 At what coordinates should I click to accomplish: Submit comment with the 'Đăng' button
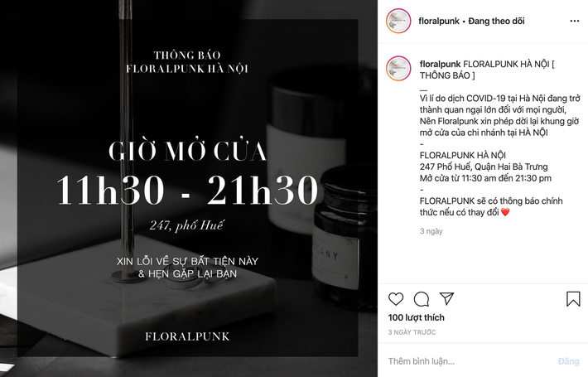point(568,361)
